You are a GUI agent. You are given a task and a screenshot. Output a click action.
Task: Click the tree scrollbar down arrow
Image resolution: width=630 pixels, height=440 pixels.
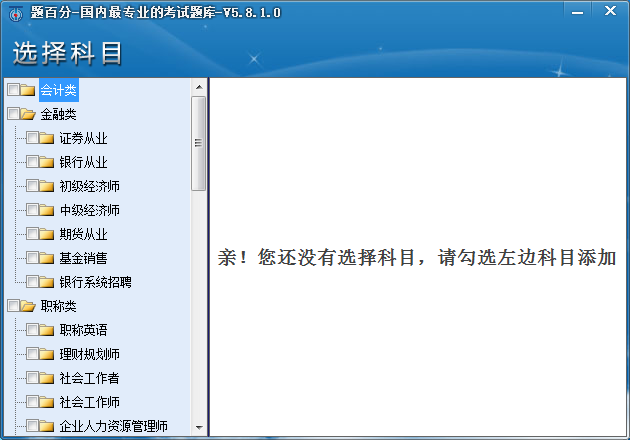click(x=199, y=428)
